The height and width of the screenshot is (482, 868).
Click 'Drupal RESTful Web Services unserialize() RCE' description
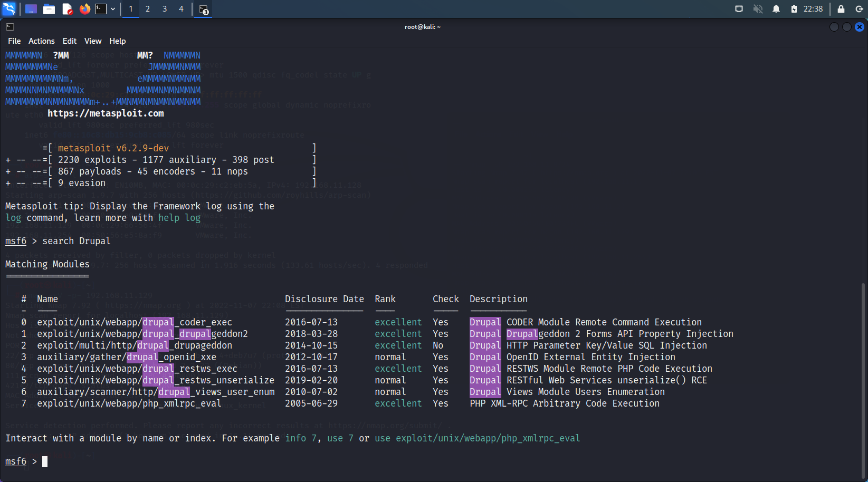click(x=588, y=380)
